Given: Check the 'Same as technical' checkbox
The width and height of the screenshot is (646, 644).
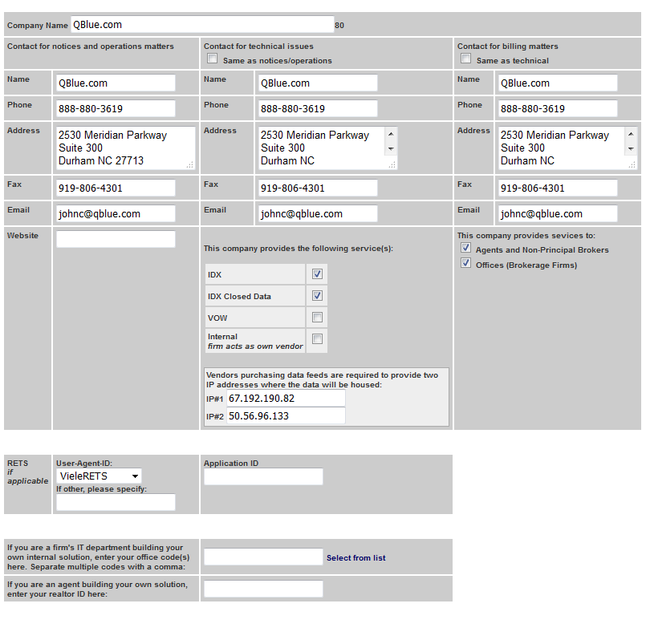Looking at the screenshot, I should point(465,59).
